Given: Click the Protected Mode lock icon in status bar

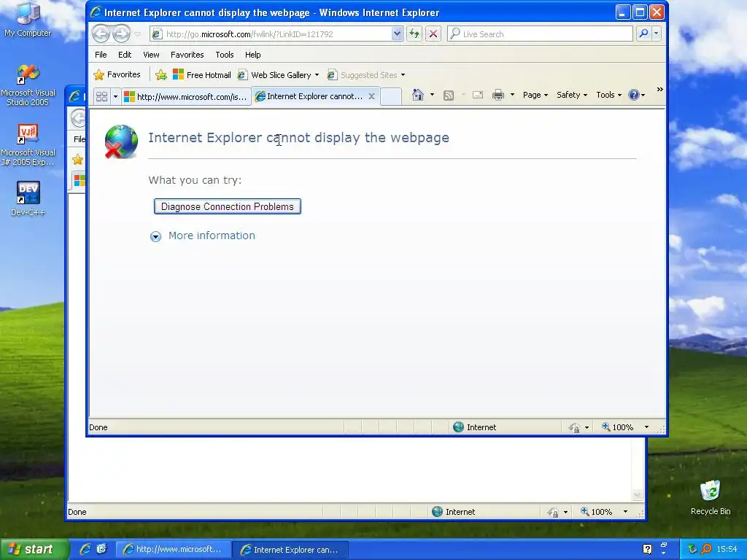Looking at the screenshot, I should click(573, 427).
